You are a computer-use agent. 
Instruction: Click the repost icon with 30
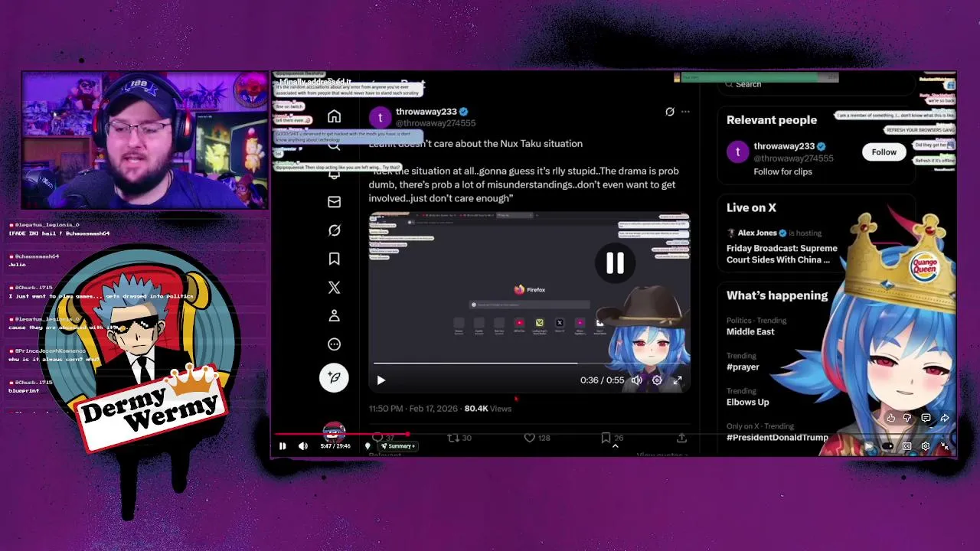(x=453, y=438)
